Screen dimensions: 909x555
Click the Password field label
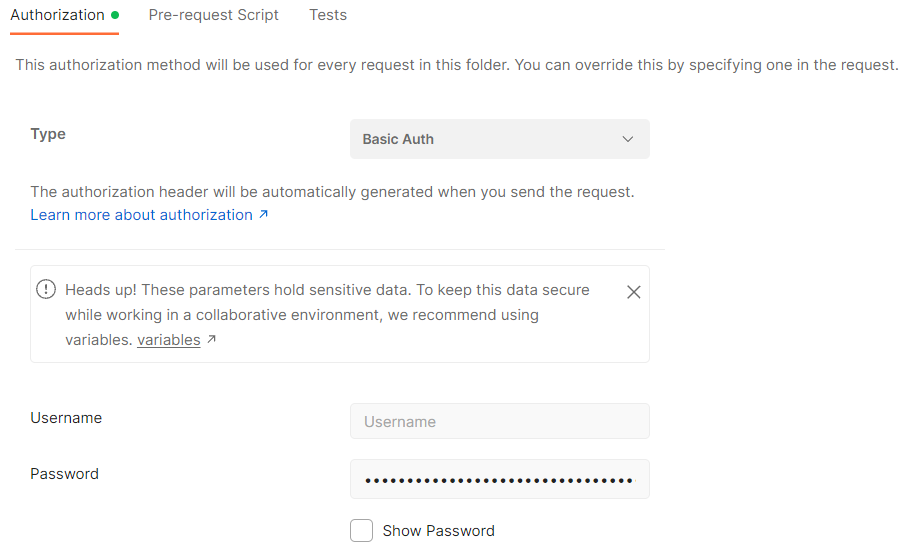pyautogui.click(x=64, y=474)
